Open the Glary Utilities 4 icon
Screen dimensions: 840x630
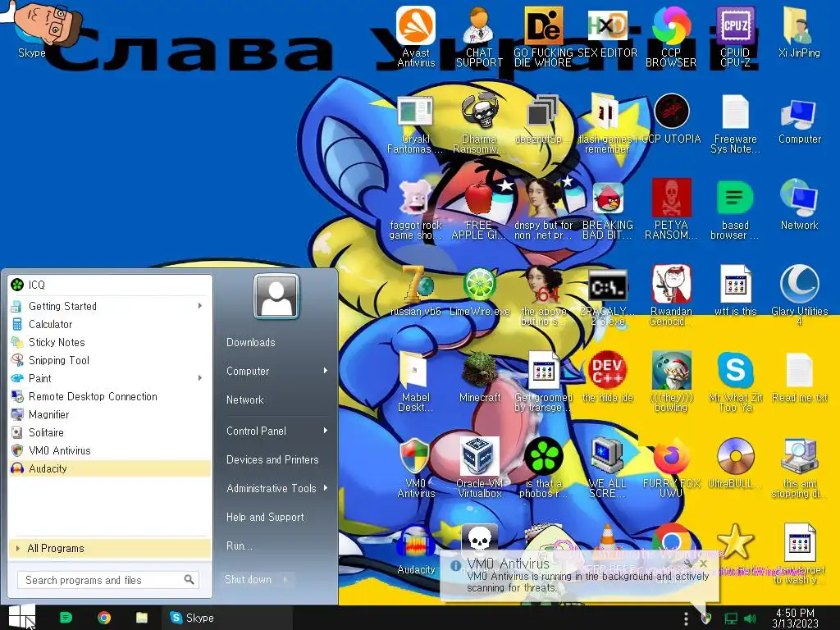coord(799,295)
